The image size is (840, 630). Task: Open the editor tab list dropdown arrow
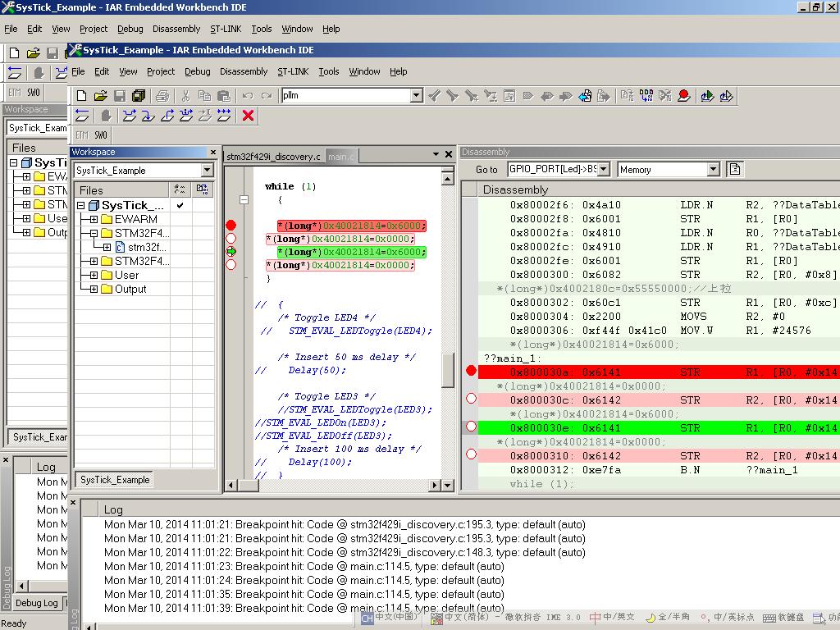pos(436,154)
